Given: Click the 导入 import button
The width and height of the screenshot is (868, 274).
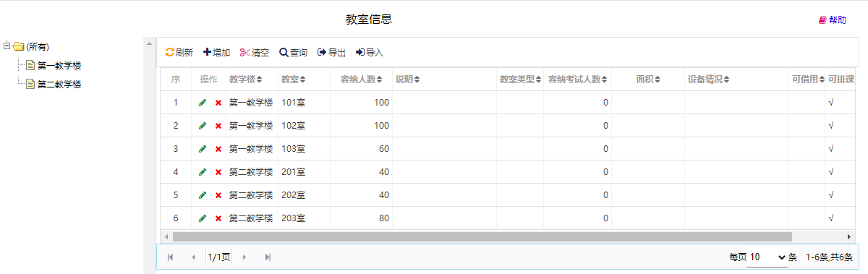Looking at the screenshot, I should (x=370, y=53).
